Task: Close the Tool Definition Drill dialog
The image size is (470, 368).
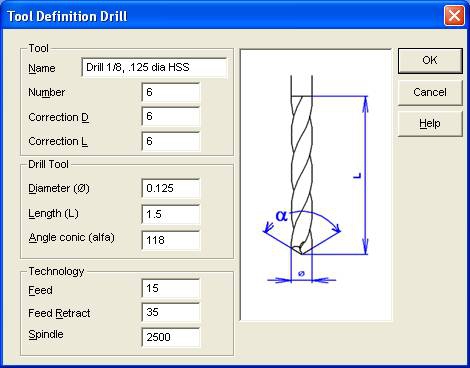Action: tap(454, 15)
